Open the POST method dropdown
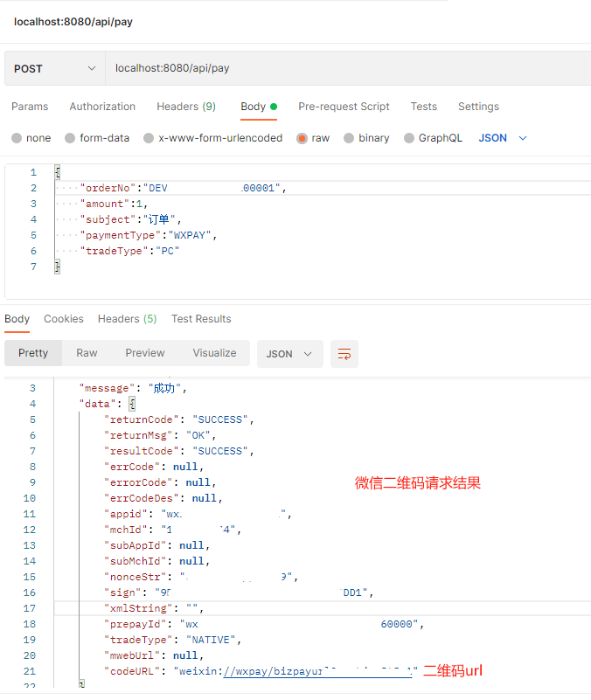The image size is (591, 700). pos(55,68)
